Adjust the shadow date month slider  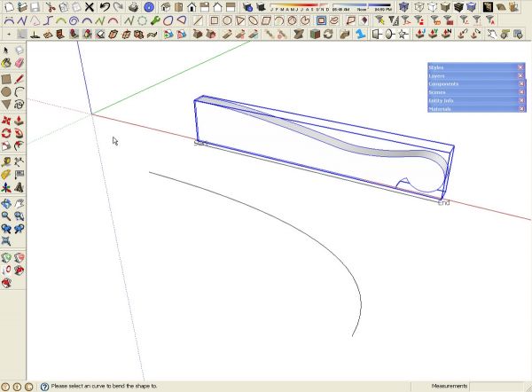(x=300, y=6)
